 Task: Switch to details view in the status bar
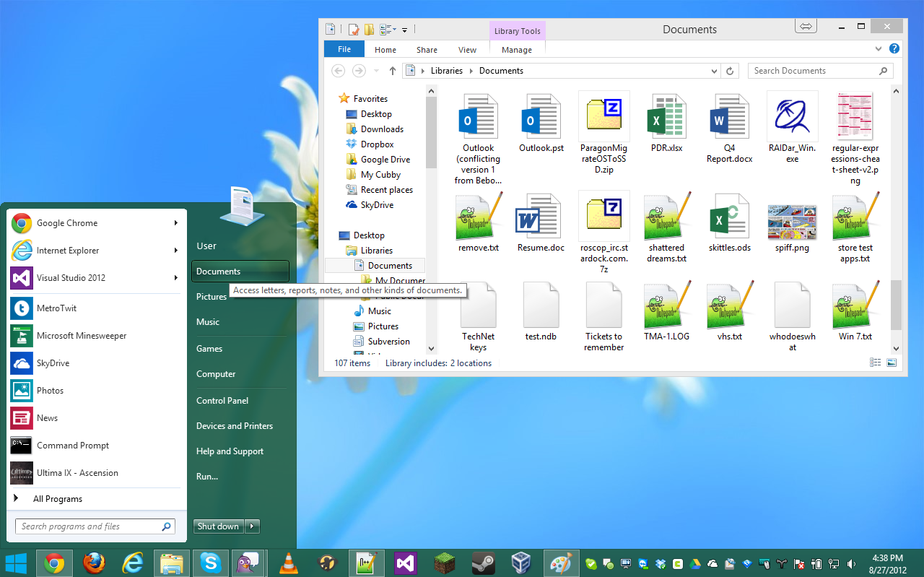point(875,363)
